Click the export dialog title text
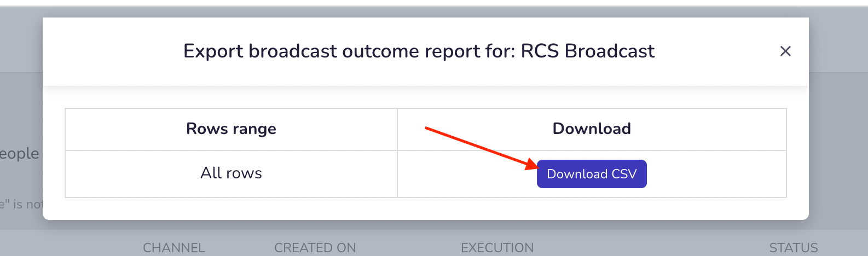868x256 pixels. (419, 51)
